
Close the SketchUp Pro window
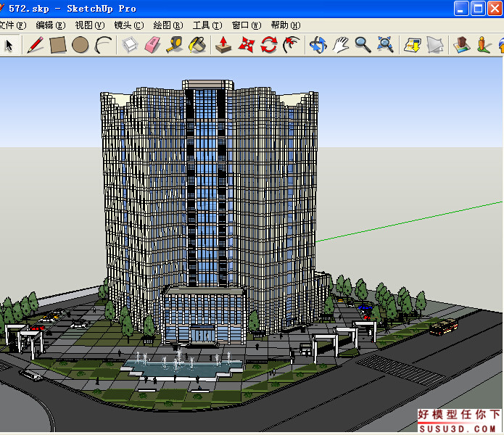[495, 9]
